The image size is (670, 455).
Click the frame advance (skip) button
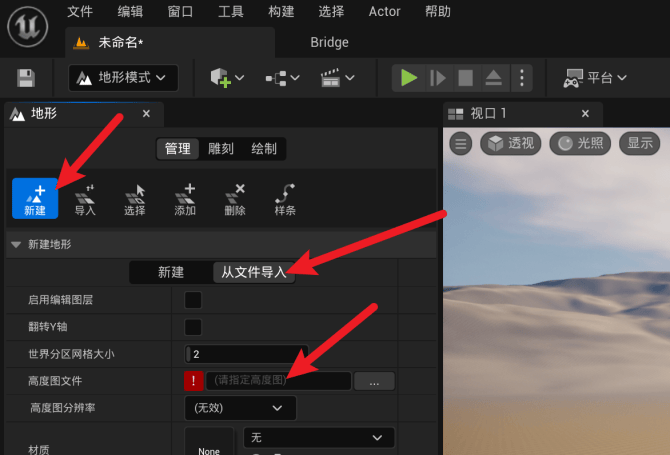[438, 78]
